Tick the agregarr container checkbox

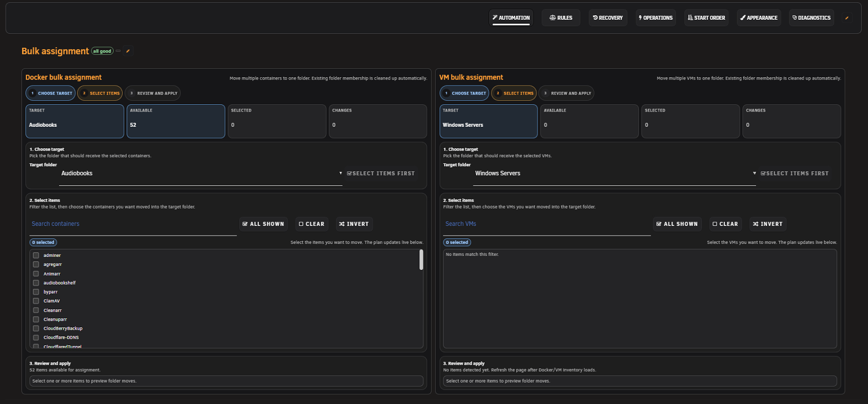pos(36,264)
